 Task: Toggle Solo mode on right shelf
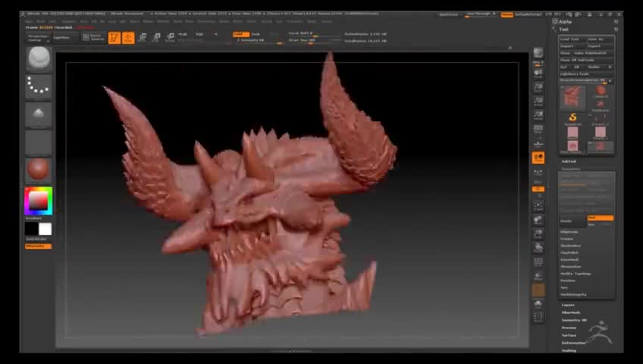coord(538,304)
